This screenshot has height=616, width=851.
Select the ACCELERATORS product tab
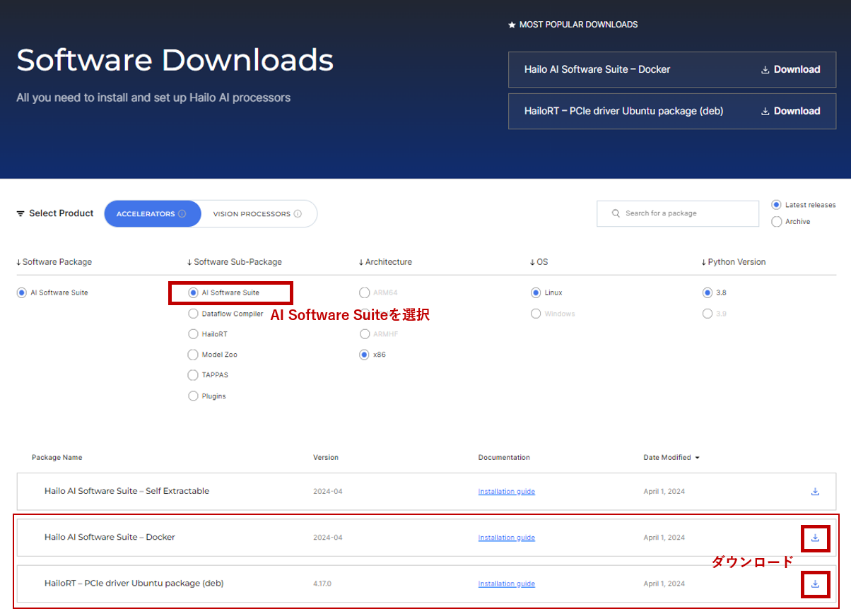point(153,214)
